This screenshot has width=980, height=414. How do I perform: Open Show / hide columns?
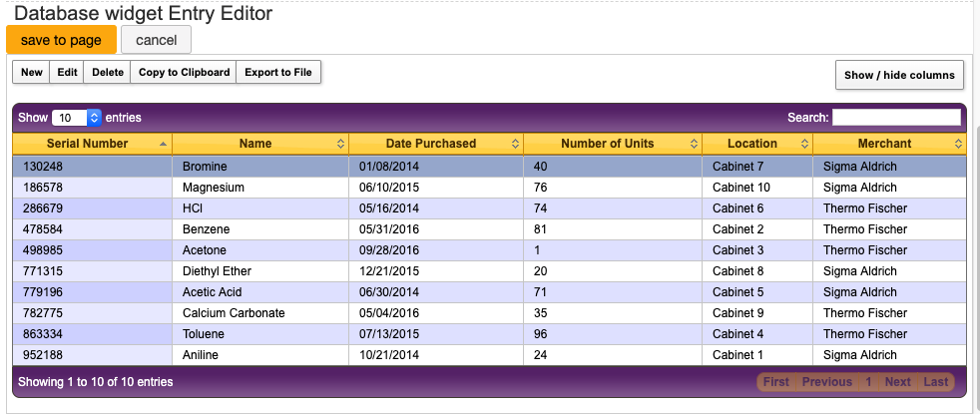(x=899, y=75)
